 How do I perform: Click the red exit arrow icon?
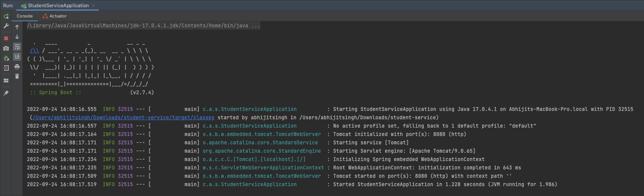(6, 68)
